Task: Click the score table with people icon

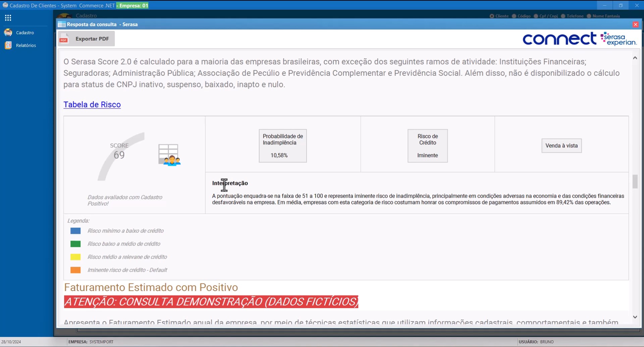Action: [x=169, y=155]
